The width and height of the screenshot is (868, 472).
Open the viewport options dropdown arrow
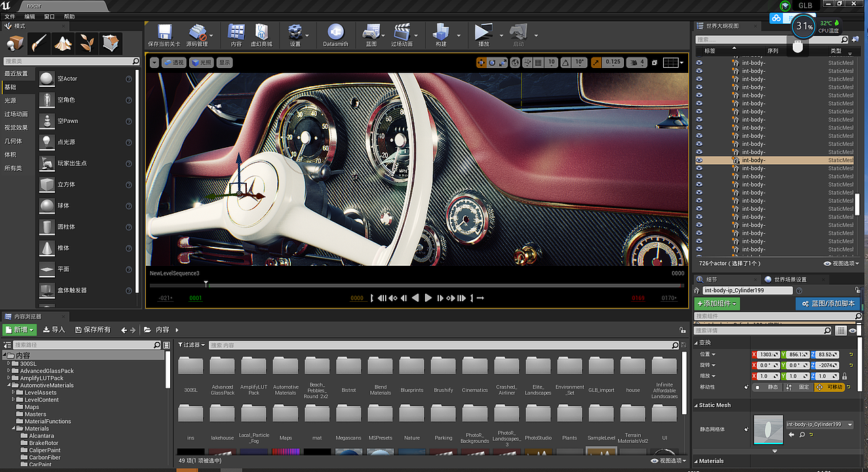[x=154, y=62]
